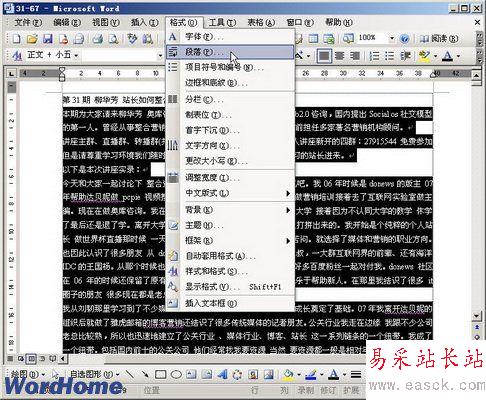Screen dimensions: 486x400
Task: Open the 帮助(H) menu
Action: 339,22
